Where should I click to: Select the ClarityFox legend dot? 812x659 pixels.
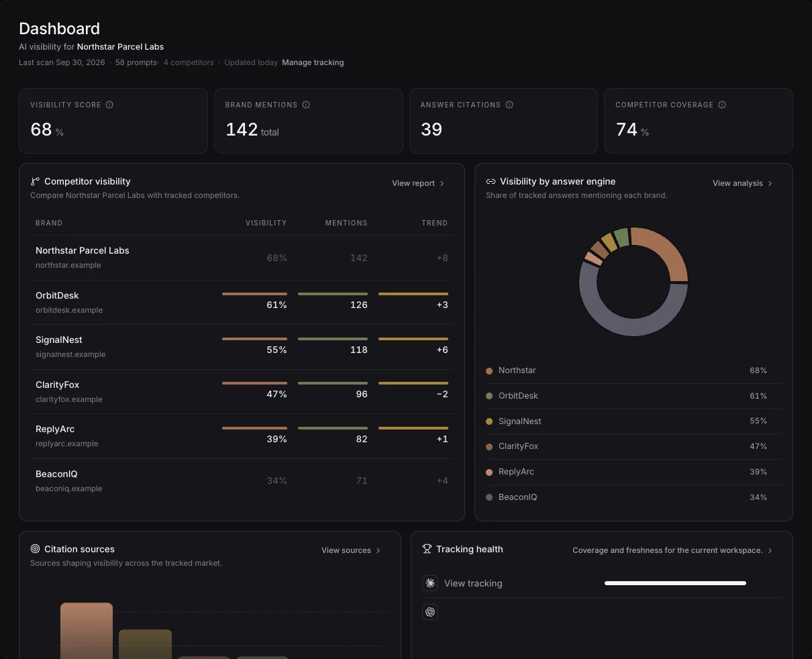pyautogui.click(x=489, y=446)
